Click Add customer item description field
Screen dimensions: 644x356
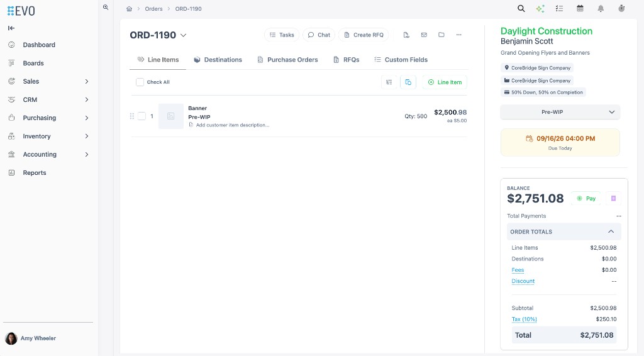coord(233,125)
